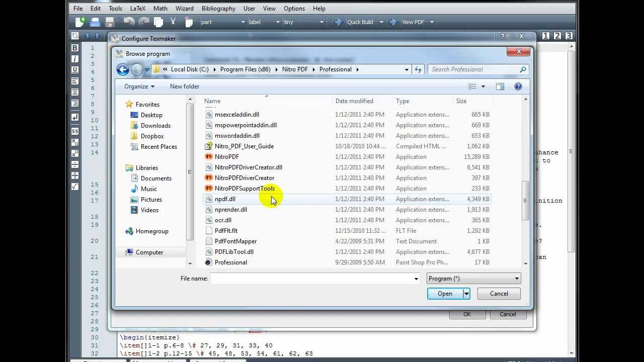The image size is (644, 362).
Task: Click the arrow next to the Open button
Action: tap(466, 294)
